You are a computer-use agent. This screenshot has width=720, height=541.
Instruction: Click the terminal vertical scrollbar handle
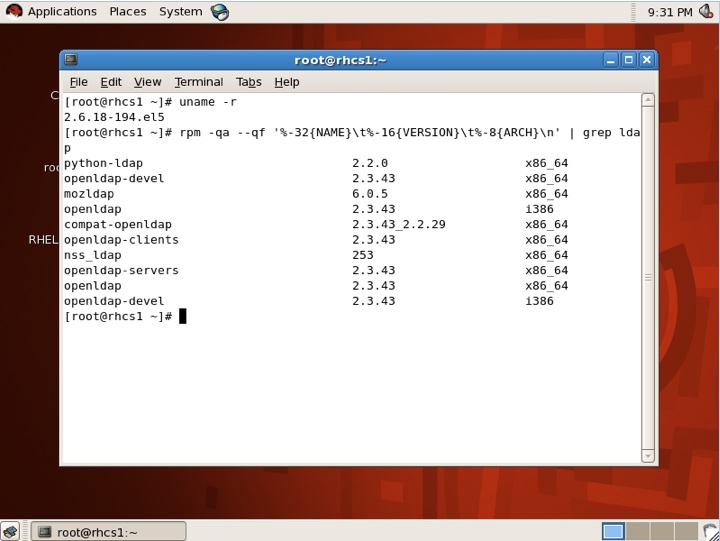[x=648, y=278]
